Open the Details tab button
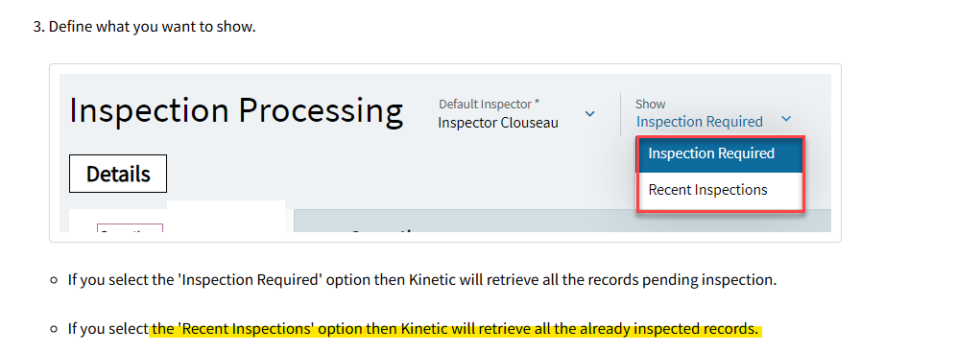The image size is (980, 353). click(118, 174)
